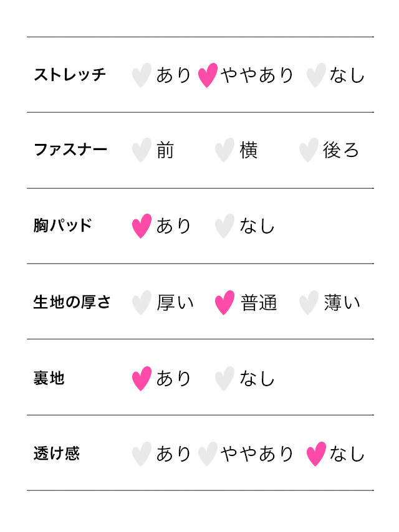Click the gray heart for 胸パッド なし

(x=224, y=226)
